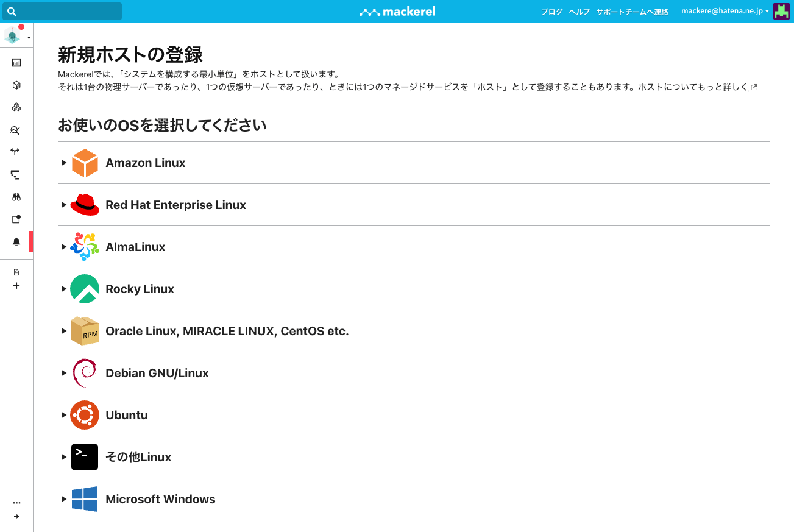Click the RPM cardboard box icon
794x532 pixels.
85,331
